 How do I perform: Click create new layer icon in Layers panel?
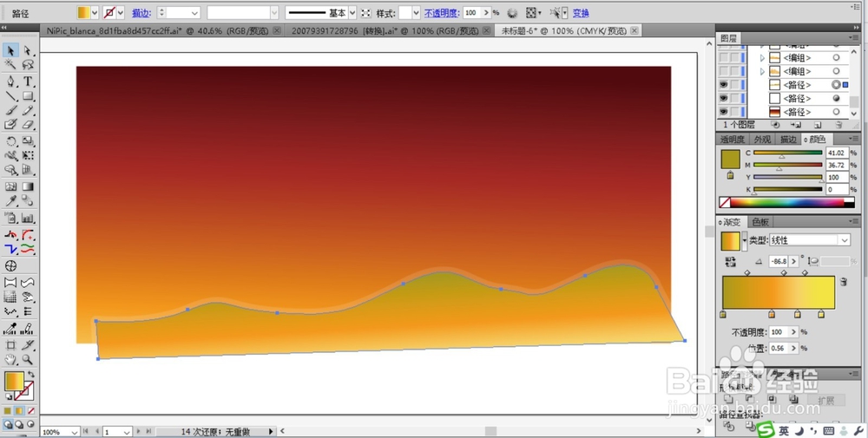(818, 126)
